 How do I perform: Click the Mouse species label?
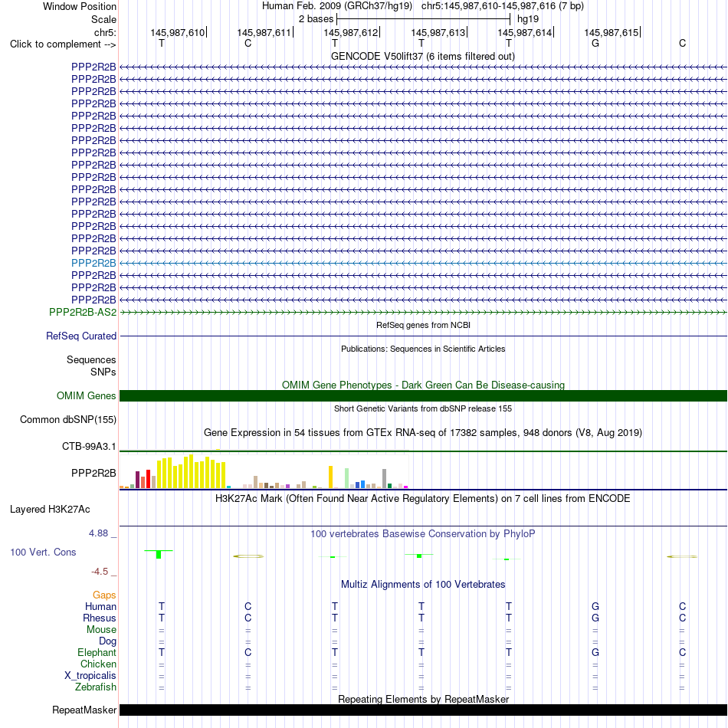pos(101,630)
